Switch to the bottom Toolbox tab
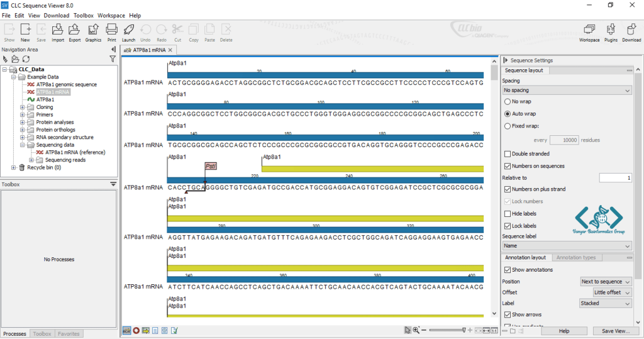The image size is (644, 339). click(42, 334)
